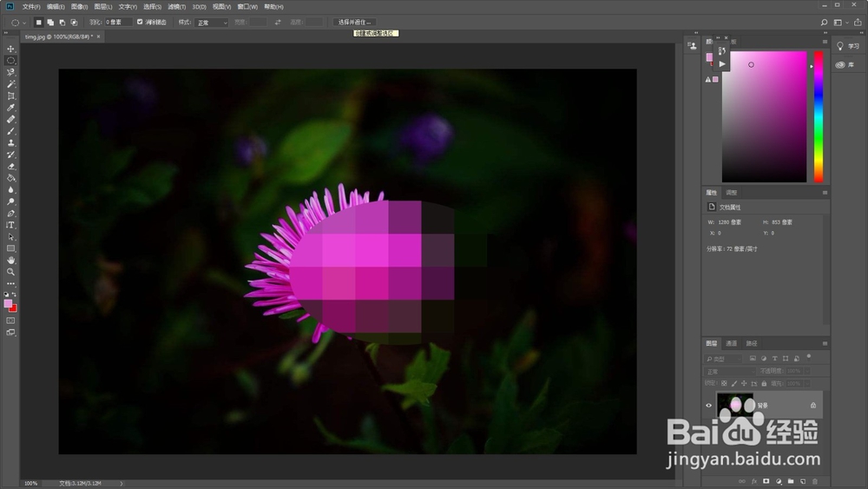Choose Subtract from Selection mode
The width and height of the screenshot is (868, 489).
click(62, 23)
